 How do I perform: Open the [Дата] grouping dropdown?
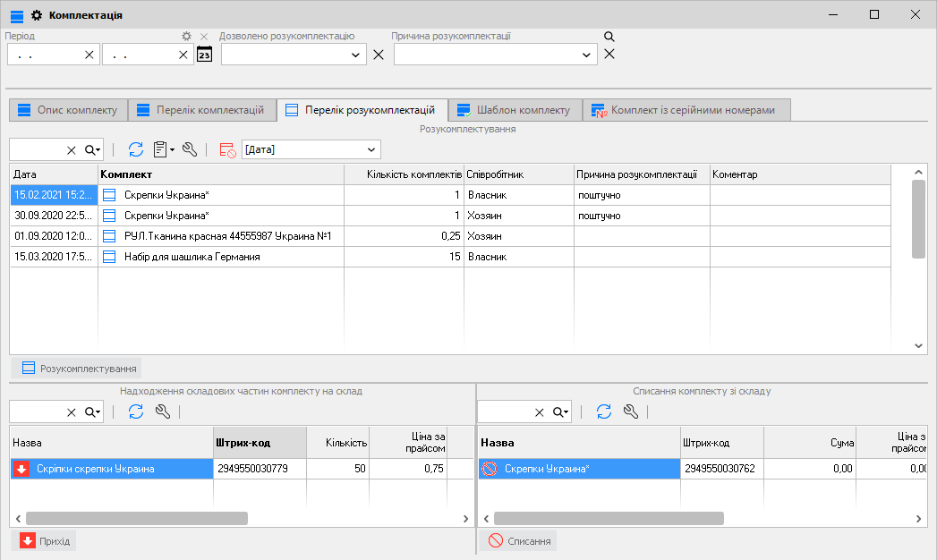click(x=371, y=149)
